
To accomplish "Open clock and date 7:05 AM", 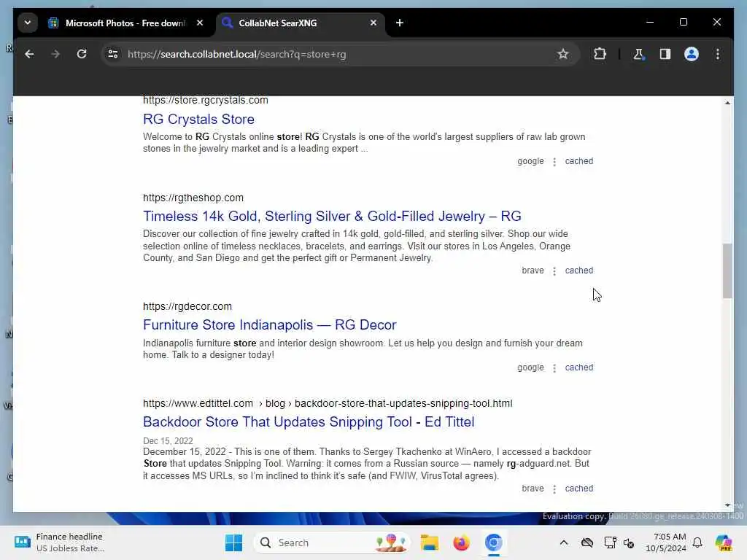I will [x=666, y=542].
